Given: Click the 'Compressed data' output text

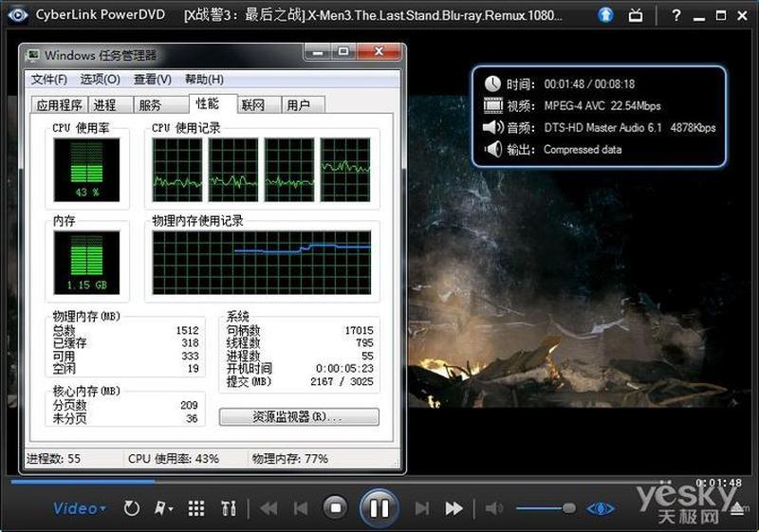Looking at the screenshot, I should pos(583,150).
